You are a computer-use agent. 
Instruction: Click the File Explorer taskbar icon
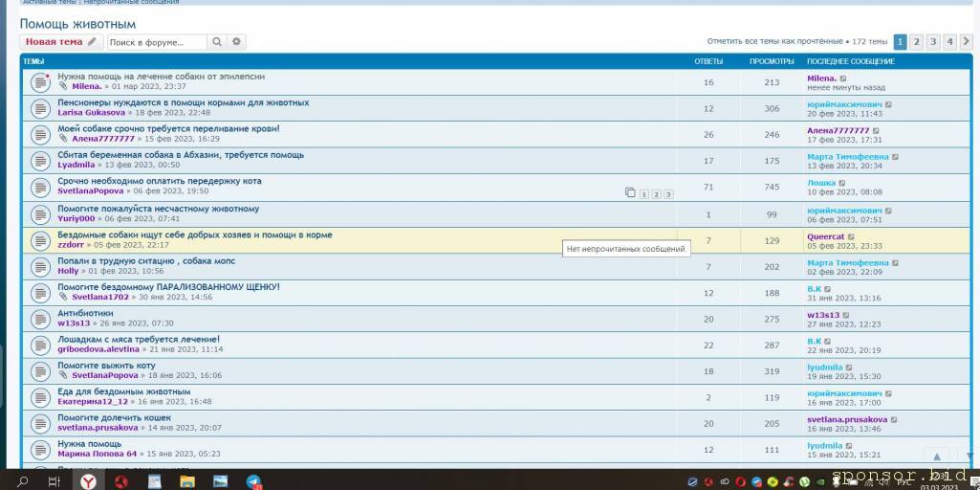pyautogui.click(x=187, y=480)
